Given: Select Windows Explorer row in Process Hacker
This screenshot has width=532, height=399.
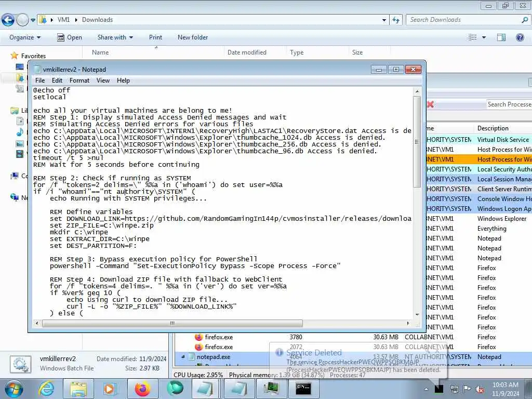Looking at the screenshot, I should (x=479, y=219).
